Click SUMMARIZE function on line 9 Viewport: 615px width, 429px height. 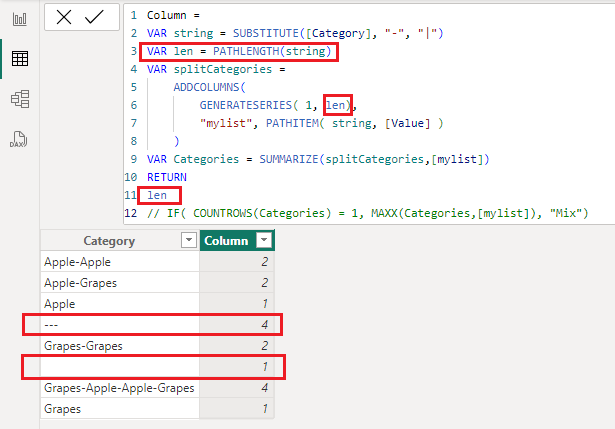tap(289, 159)
